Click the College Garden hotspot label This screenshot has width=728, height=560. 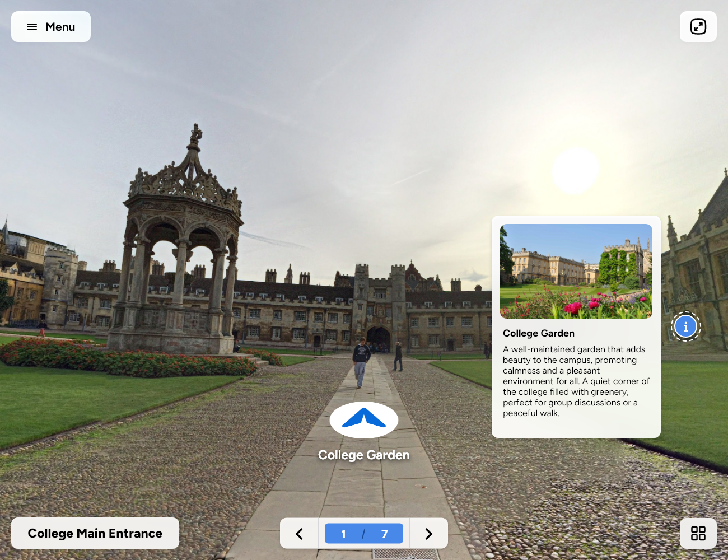tap(364, 455)
